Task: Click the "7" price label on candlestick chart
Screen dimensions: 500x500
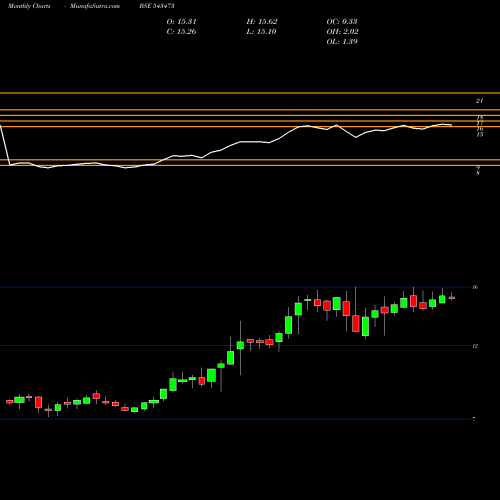Action: click(474, 419)
